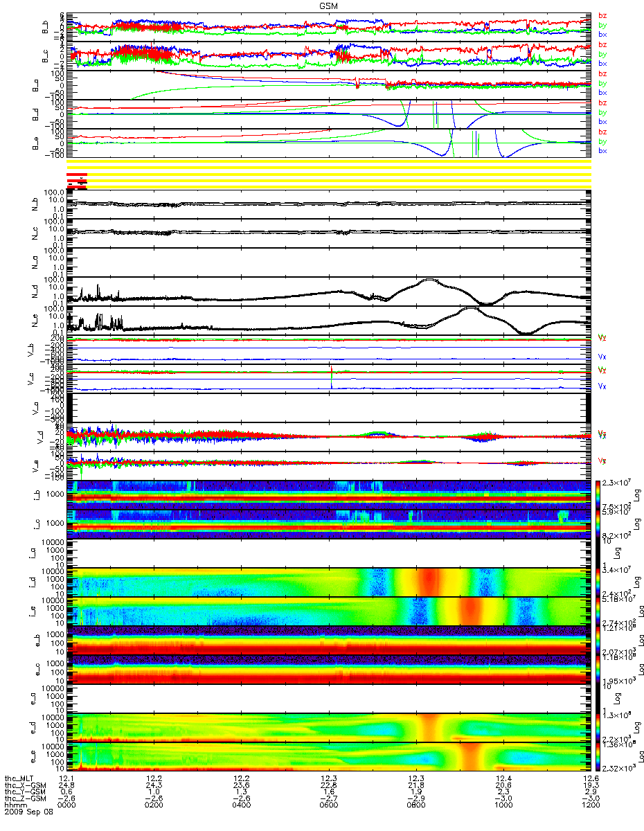Screen dimensions: 644x831
Task: Click the blue bx legend of B_e panel
Action: coord(602,151)
